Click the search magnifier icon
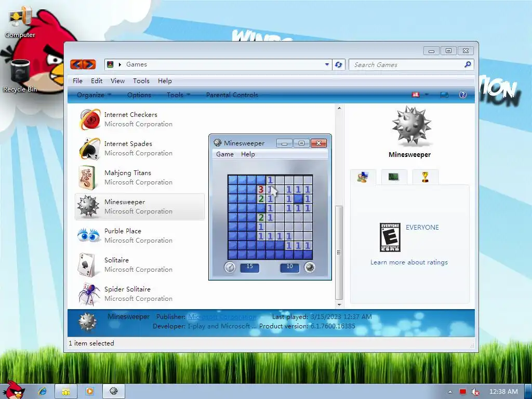 pyautogui.click(x=468, y=64)
